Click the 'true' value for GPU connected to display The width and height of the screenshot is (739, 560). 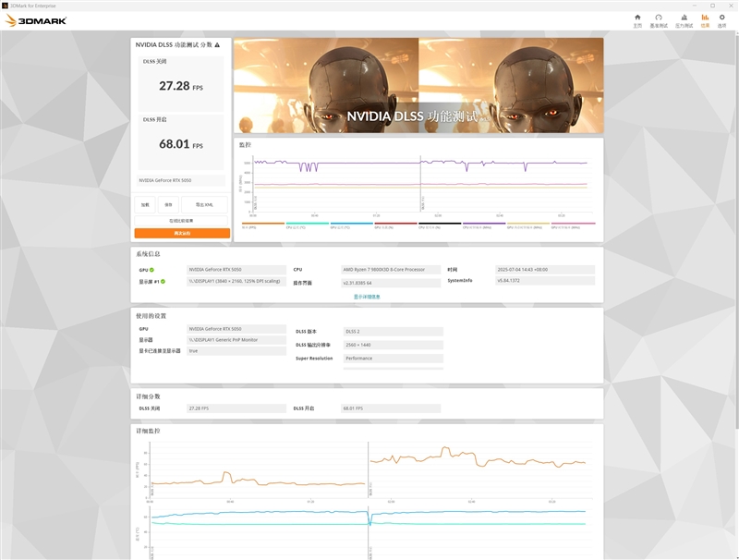[236, 351]
